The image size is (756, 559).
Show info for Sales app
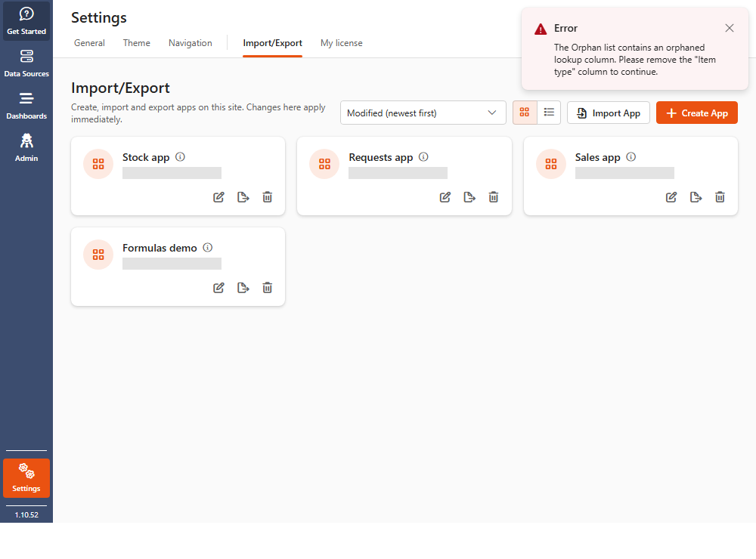[x=631, y=157]
